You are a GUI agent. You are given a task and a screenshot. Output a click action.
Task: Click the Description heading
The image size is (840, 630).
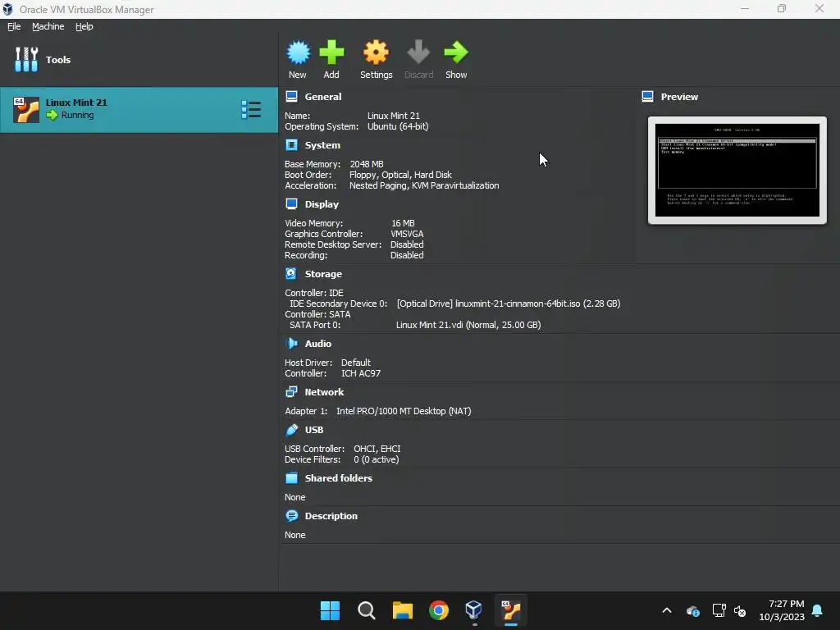point(331,516)
